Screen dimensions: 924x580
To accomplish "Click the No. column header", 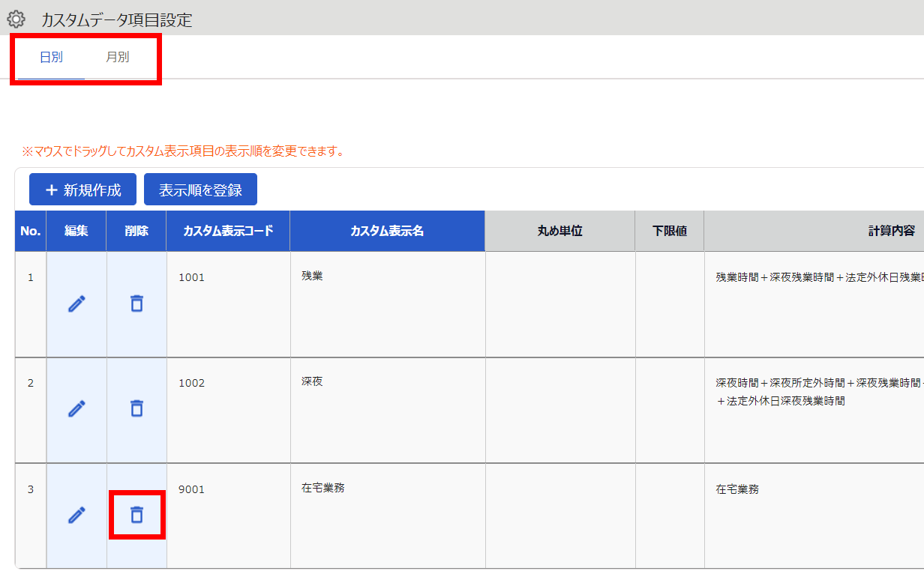I will (x=31, y=231).
